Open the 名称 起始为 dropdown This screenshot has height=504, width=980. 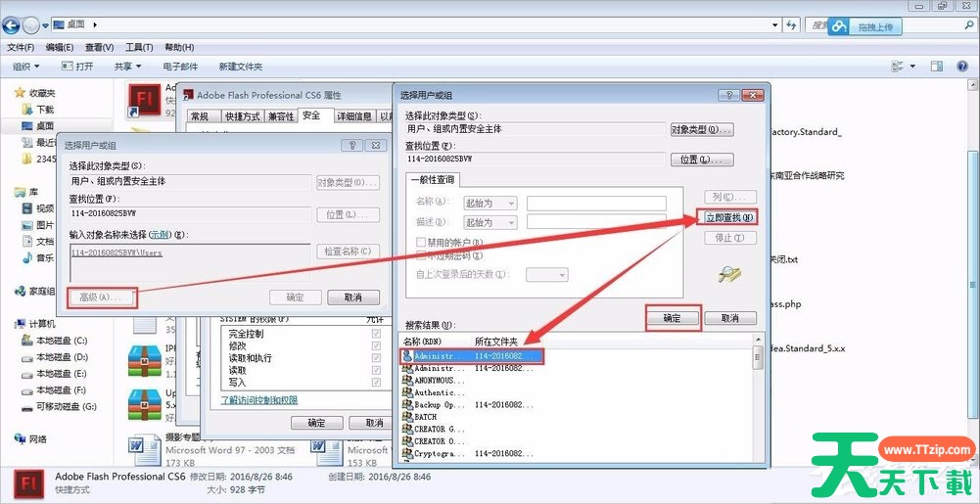coord(490,204)
